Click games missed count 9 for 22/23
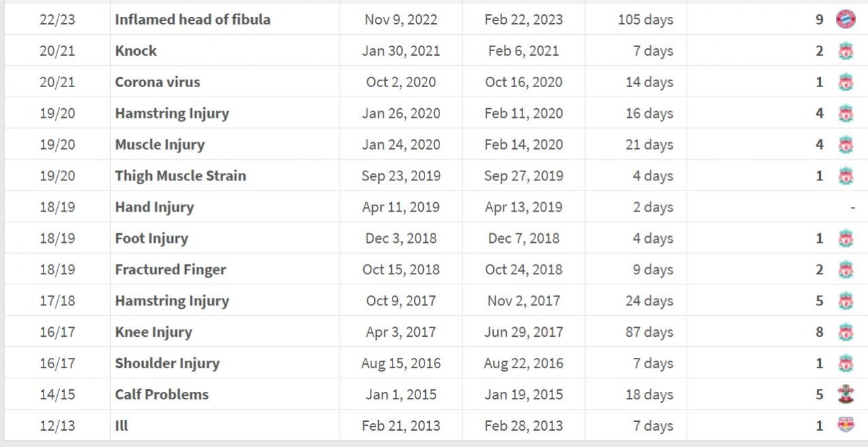 point(820,19)
